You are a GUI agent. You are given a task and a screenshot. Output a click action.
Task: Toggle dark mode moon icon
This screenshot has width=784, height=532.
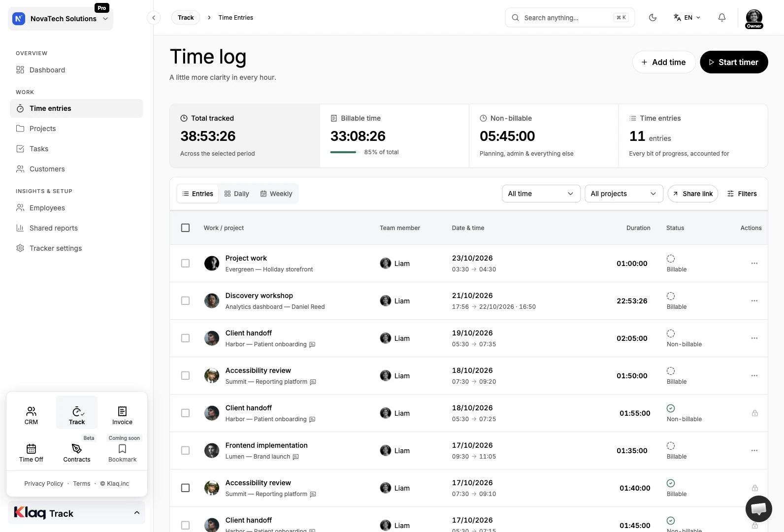coord(653,18)
